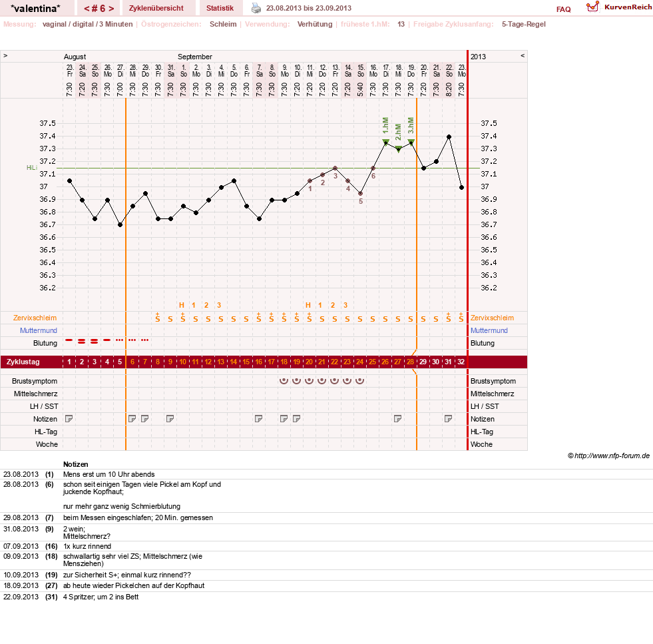This screenshot has height=644, width=653.
Task: Click the right Muttermund row label
Action: point(489,330)
